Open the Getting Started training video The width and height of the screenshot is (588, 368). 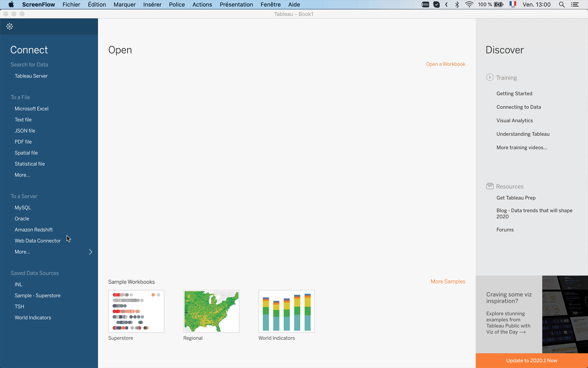pos(514,94)
